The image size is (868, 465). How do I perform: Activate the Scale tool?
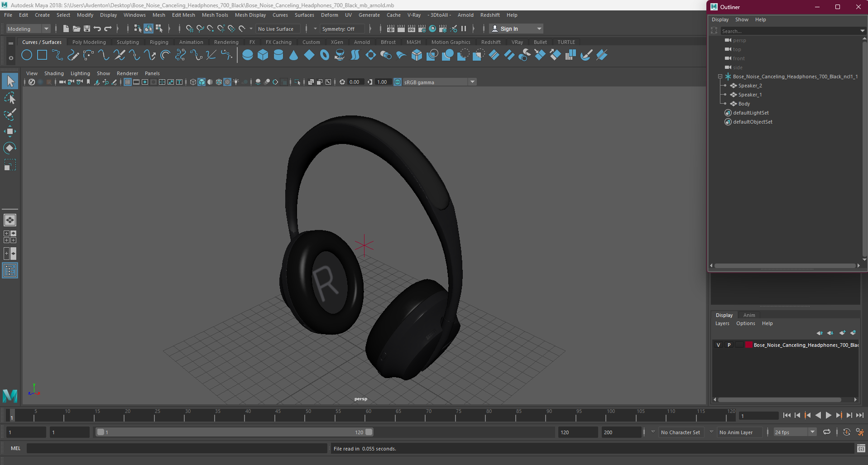click(x=10, y=165)
